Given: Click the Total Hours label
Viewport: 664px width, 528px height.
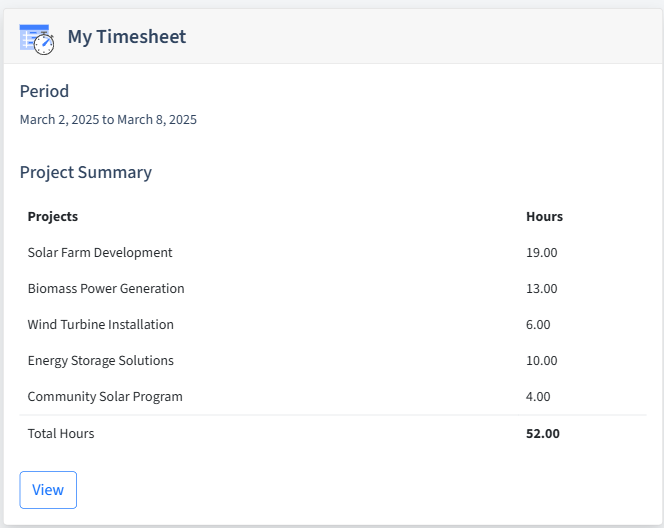Looking at the screenshot, I should point(61,434).
